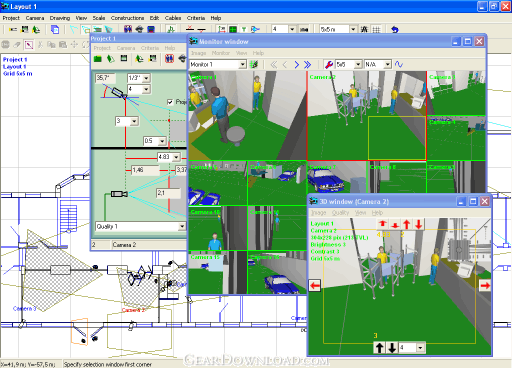Click the last page double arrow in Monitor window

pyautogui.click(x=308, y=64)
